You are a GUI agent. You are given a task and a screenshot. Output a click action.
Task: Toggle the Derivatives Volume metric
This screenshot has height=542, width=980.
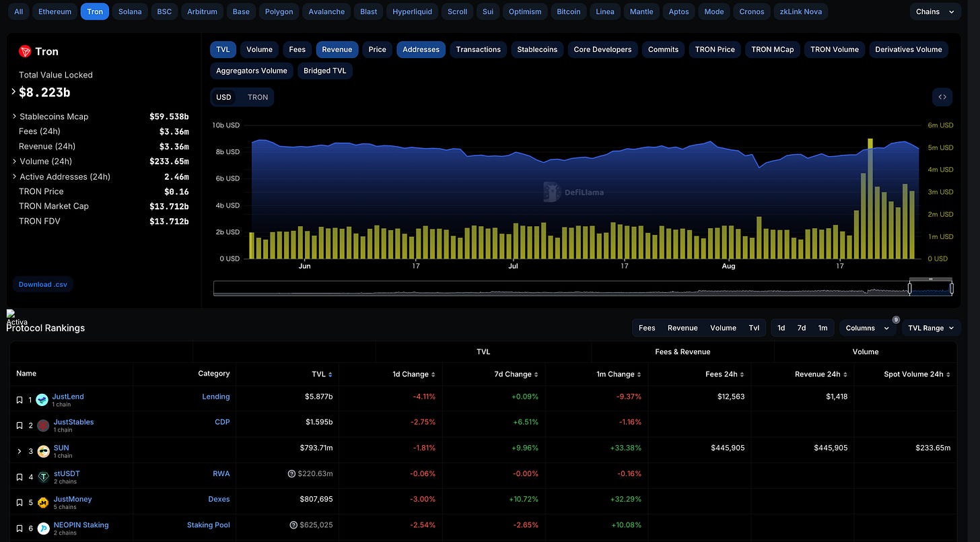908,49
